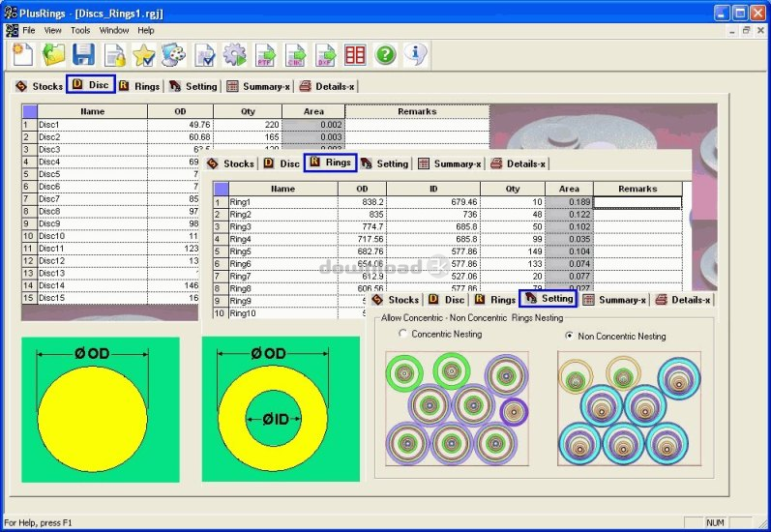Click row header 7 for Ring7
771x532 pixels.
[x=221, y=277]
